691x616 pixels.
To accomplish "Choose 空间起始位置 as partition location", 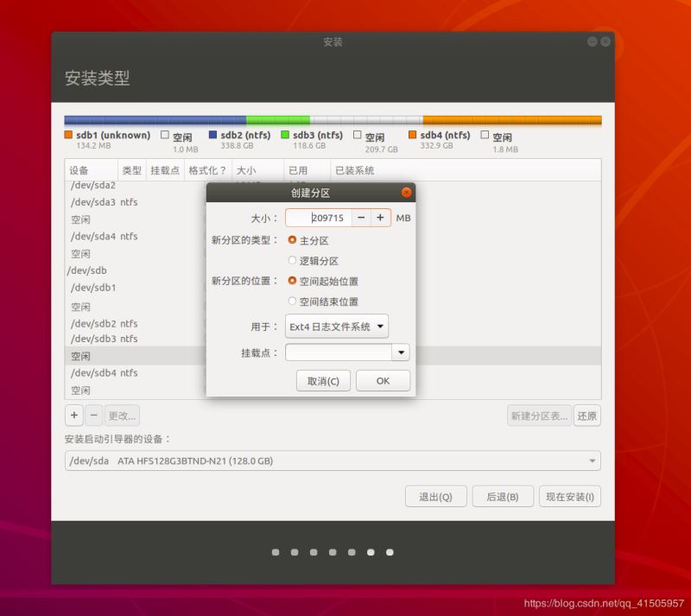I will (x=292, y=281).
